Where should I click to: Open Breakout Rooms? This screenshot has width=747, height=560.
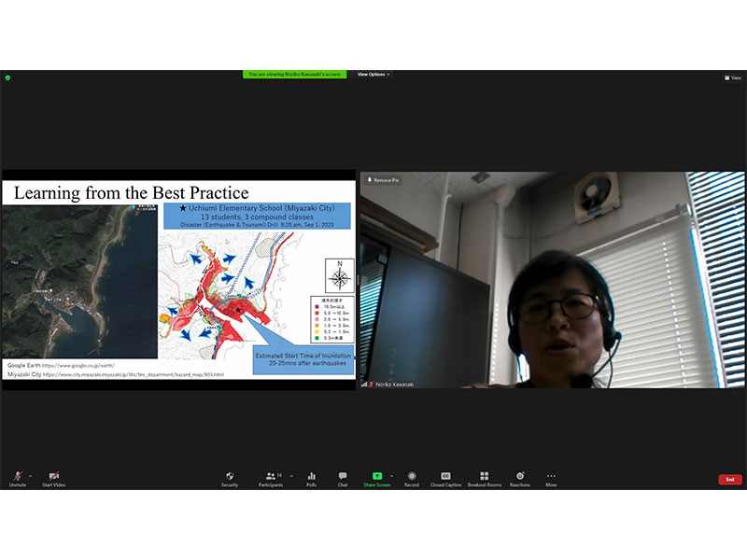tap(484, 478)
